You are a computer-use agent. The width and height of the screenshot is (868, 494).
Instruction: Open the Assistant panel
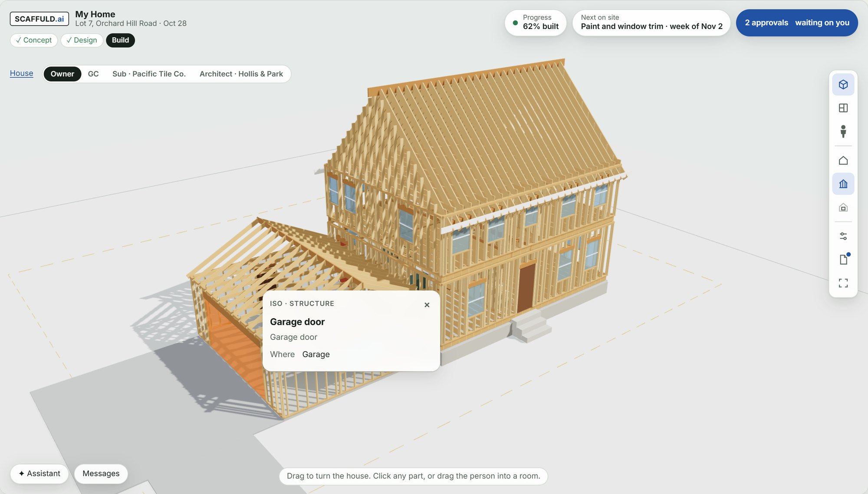coord(39,474)
